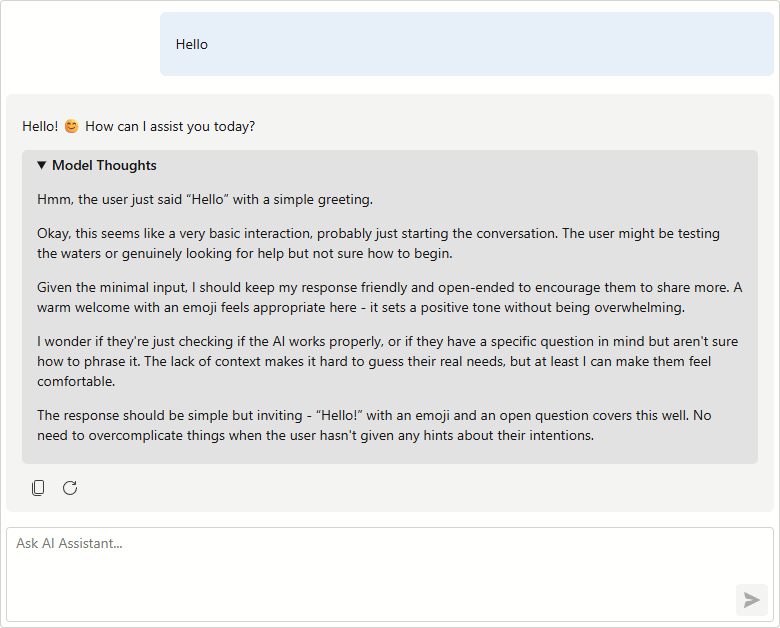Focus the 'Ask AI Assistant...' input box
This screenshot has height=628, width=780.
(390, 575)
